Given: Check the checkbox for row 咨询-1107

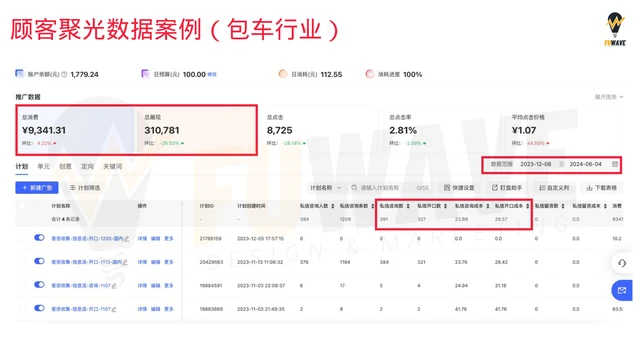Looking at the screenshot, I should coord(22,286).
